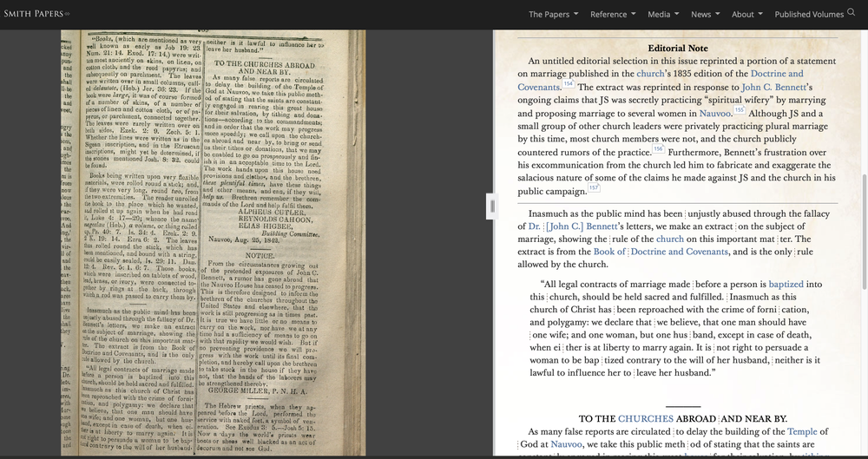
Task: Click the Smith Papers logo
Action: click(x=36, y=13)
